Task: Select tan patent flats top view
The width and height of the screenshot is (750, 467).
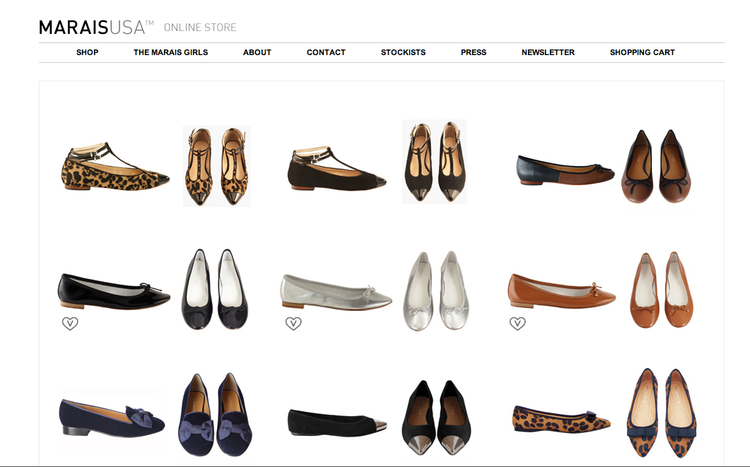Action: click(x=662, y=290)
